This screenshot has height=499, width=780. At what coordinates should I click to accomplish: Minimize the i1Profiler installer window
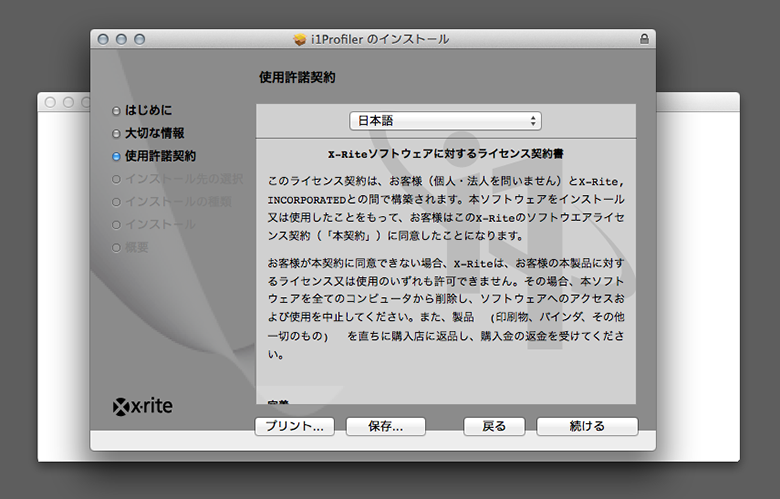click(x=122, y=39)
